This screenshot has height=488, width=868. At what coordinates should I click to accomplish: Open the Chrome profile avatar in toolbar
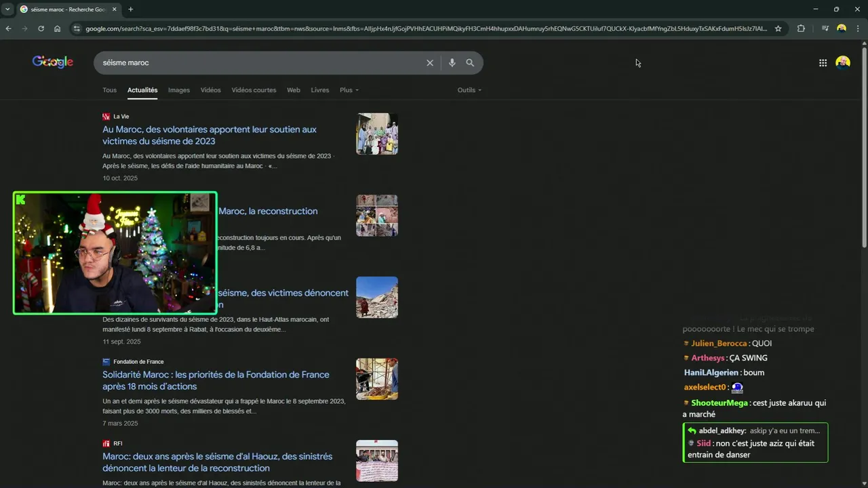842,28
